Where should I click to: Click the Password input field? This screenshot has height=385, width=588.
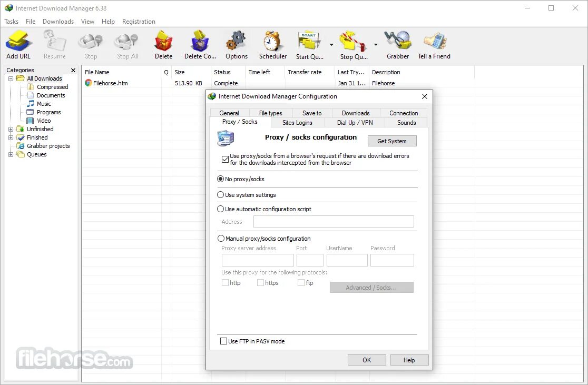click(x=392, y=260)
